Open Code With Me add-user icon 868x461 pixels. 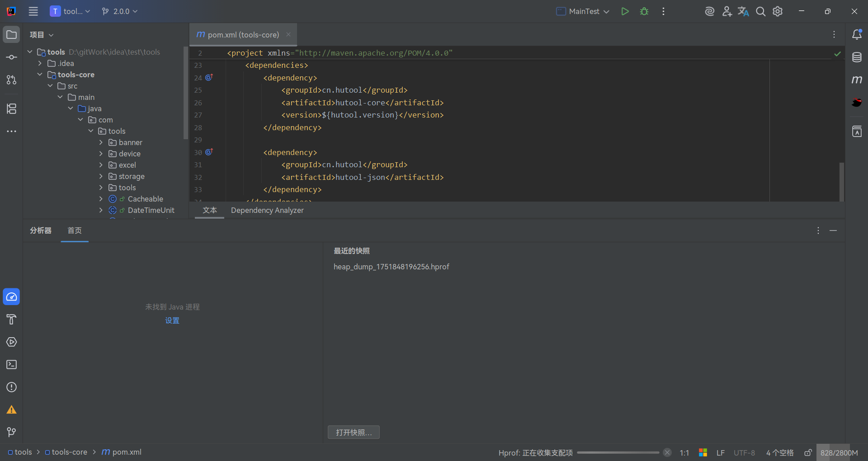726,11
